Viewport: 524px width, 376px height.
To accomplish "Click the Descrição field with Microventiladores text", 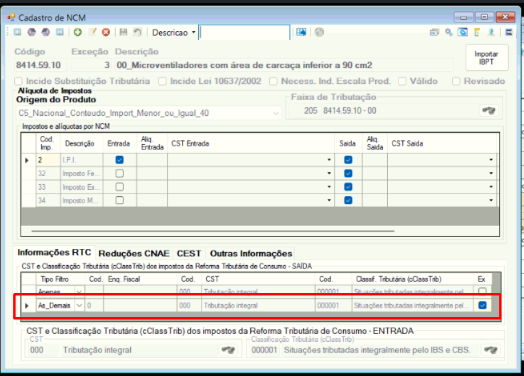I will click(283, 65).
